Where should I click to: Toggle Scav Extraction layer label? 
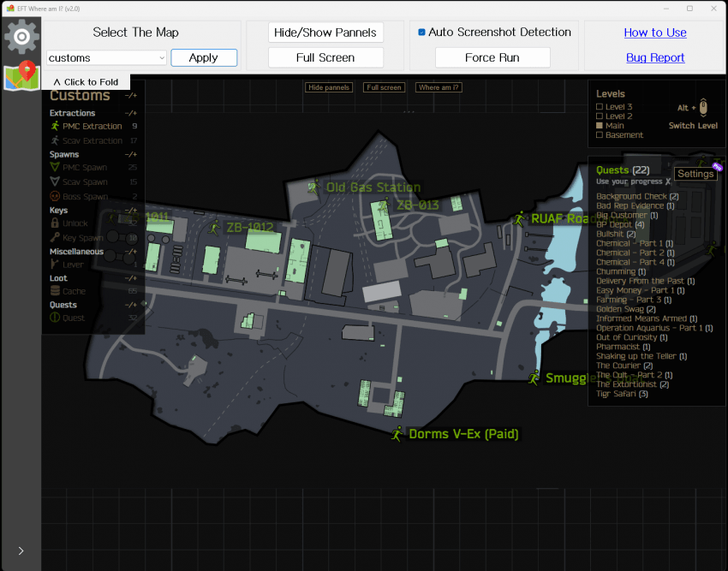coord(92,140)
